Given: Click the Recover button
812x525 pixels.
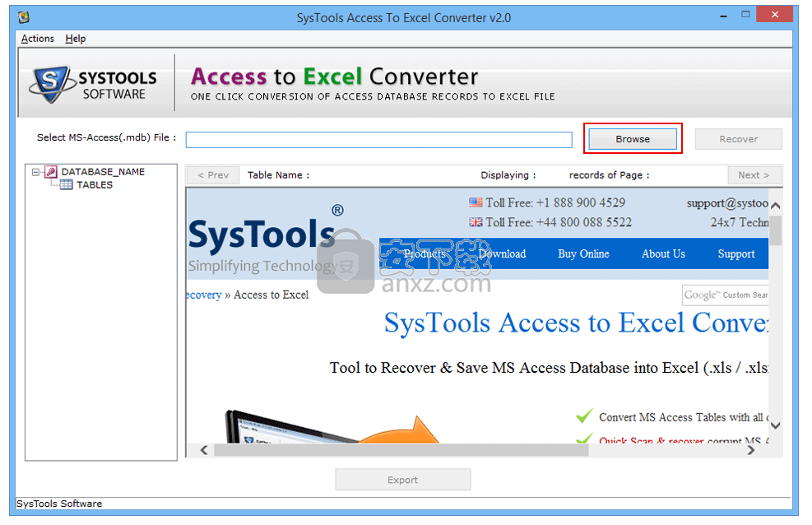Looking at the screenshot, I should pos(738,139).
